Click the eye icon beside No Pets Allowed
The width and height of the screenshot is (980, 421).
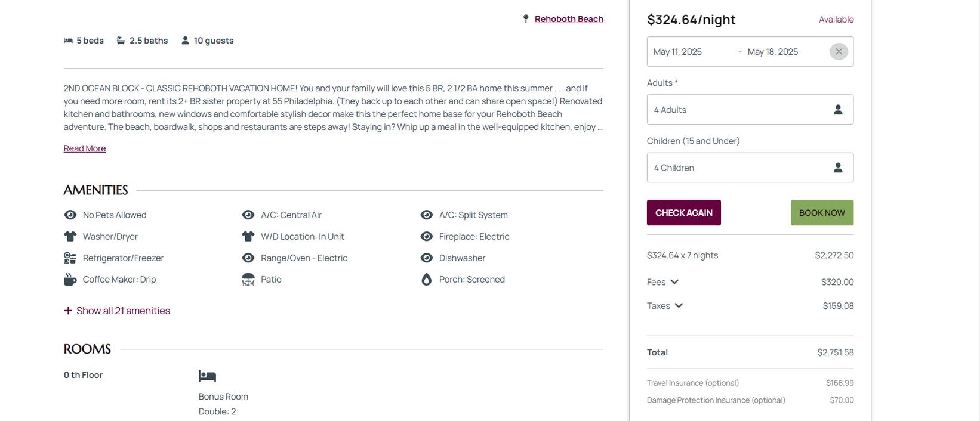(70, 215)
